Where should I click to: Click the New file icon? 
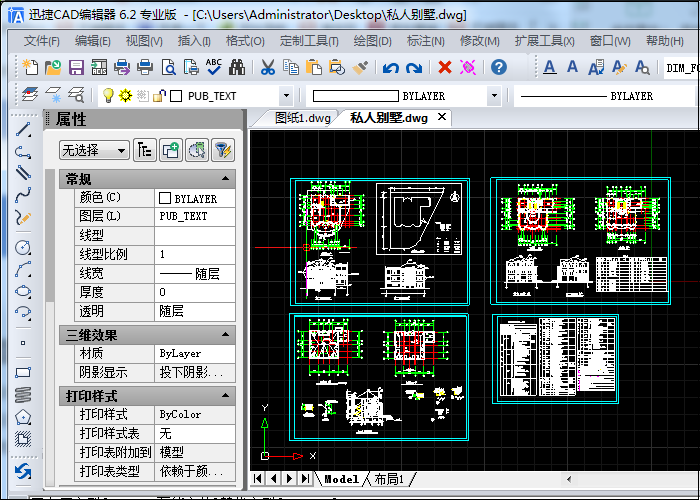(x=30, y=67)
